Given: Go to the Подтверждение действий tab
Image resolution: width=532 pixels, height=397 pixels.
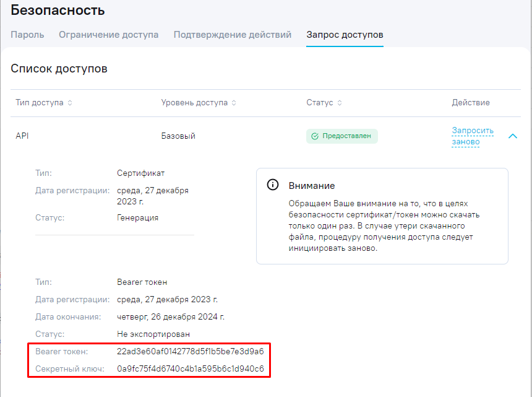Looking at the screenshot, I should [x=232, y=35].
